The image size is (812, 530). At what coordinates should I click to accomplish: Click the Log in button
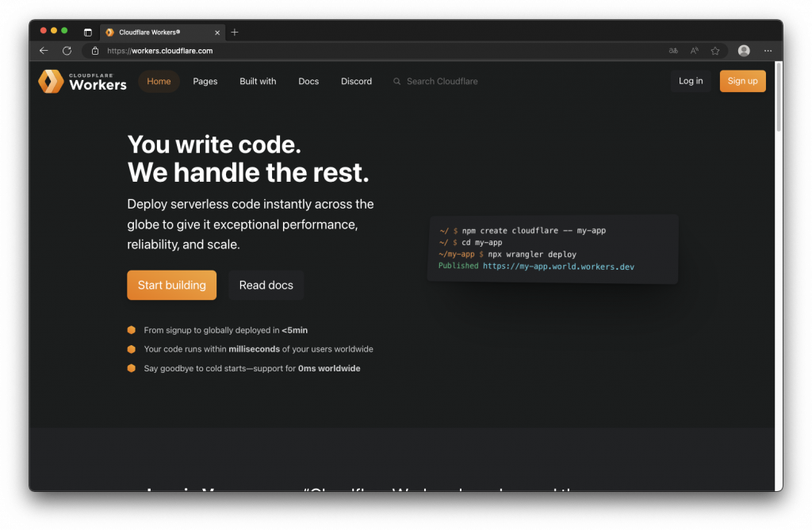691,81
